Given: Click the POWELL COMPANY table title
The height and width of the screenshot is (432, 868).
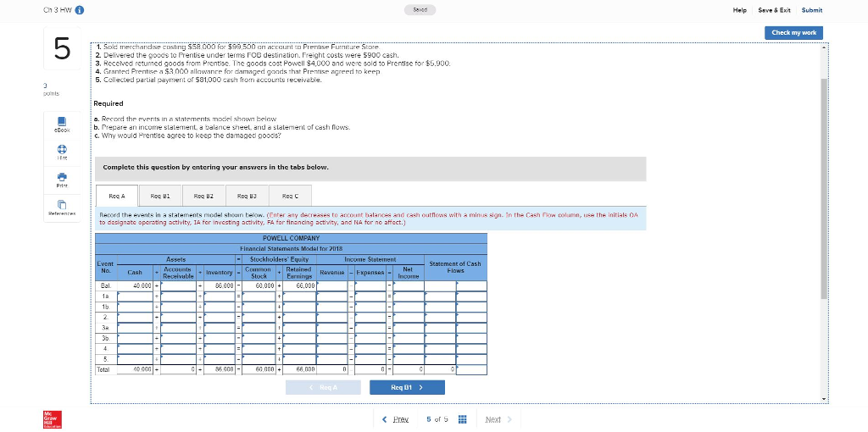Looking at the screenshot, I should tap(291, 238).
